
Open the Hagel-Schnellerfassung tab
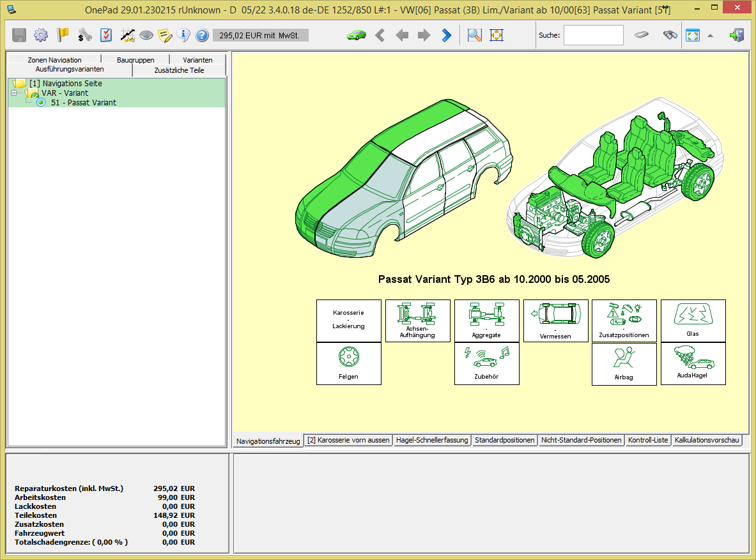(432, 440)
